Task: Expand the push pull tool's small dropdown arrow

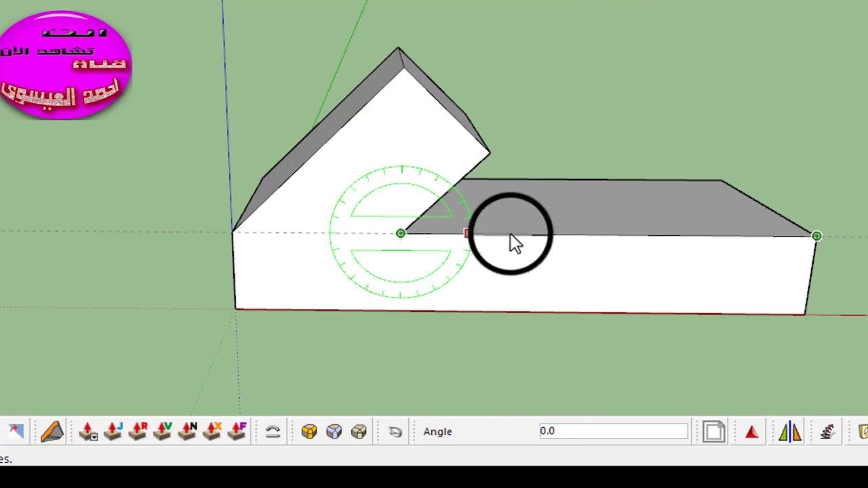Action: coord(94,437)
